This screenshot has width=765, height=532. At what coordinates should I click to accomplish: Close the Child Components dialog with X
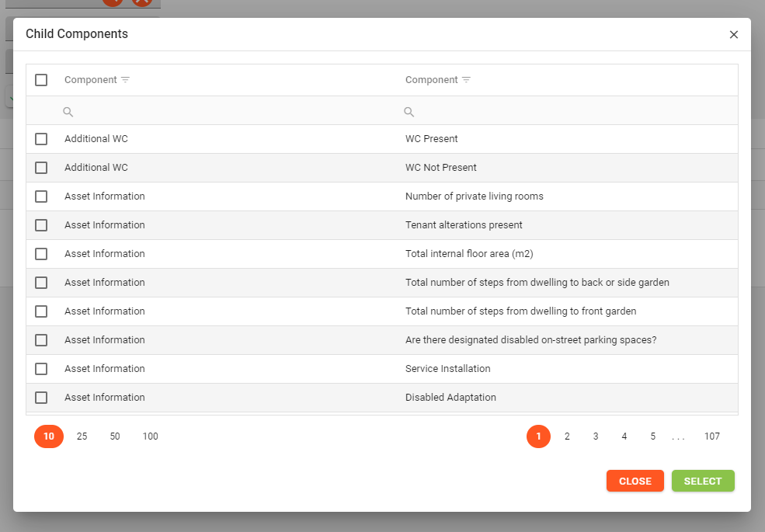coord(734,34)
